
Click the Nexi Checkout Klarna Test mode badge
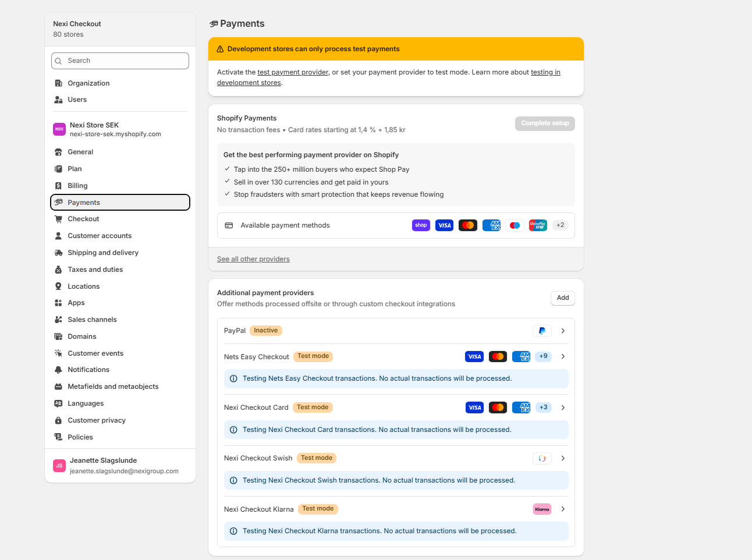[318, 509]
